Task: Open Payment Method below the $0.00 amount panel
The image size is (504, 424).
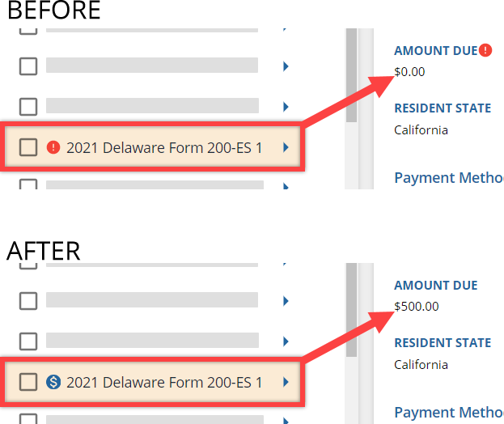Action: pyautogui.click(x=447, y=178)
